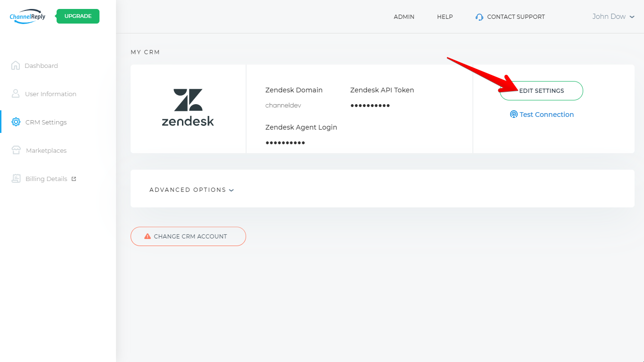644x362 pixels.
Task: Click the green UPGRADE button
Action: pyautogui.click(x=78, y=16)
